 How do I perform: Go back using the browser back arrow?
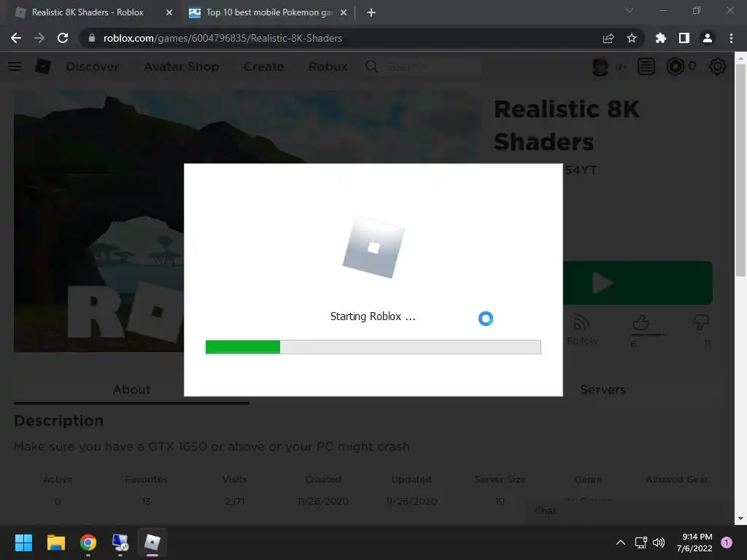(16, 38)
